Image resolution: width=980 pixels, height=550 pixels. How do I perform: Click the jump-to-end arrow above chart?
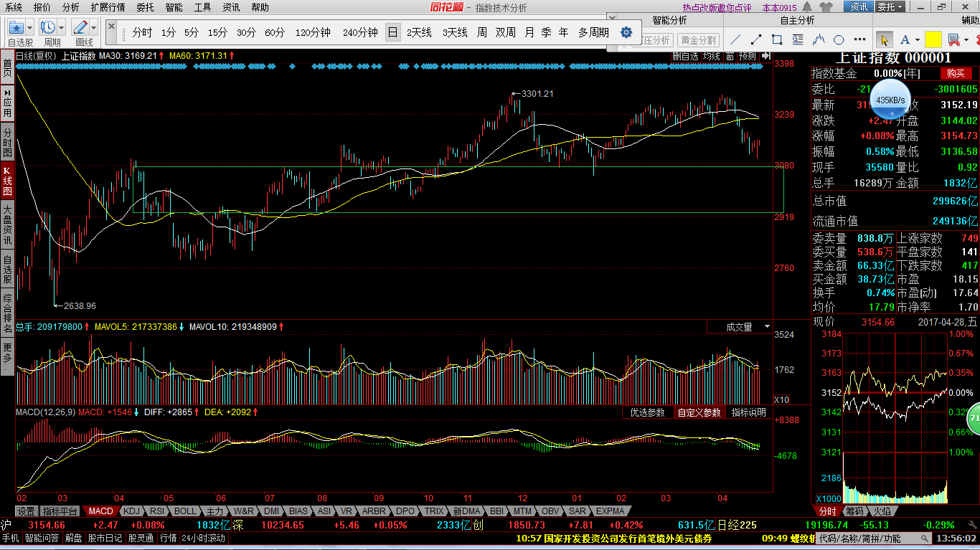click(x=765, y=55)
